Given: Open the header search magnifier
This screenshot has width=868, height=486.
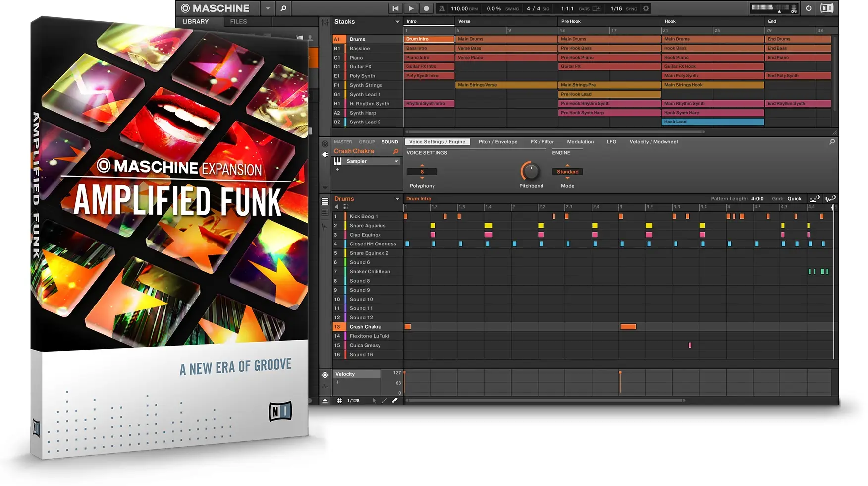Looking at the screenshot, I should (x=283, y=8).
